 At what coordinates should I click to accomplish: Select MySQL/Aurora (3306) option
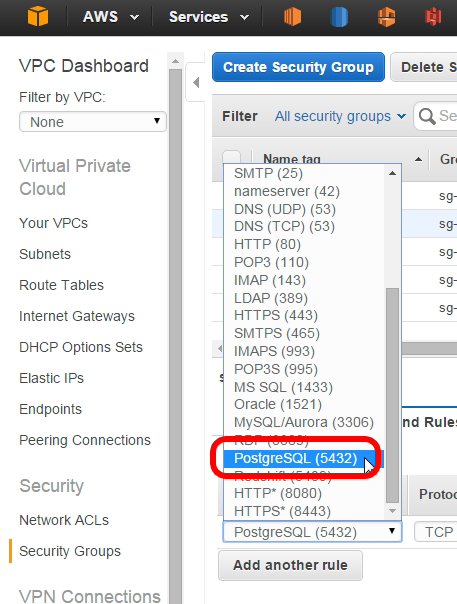(x=305, y=422)
